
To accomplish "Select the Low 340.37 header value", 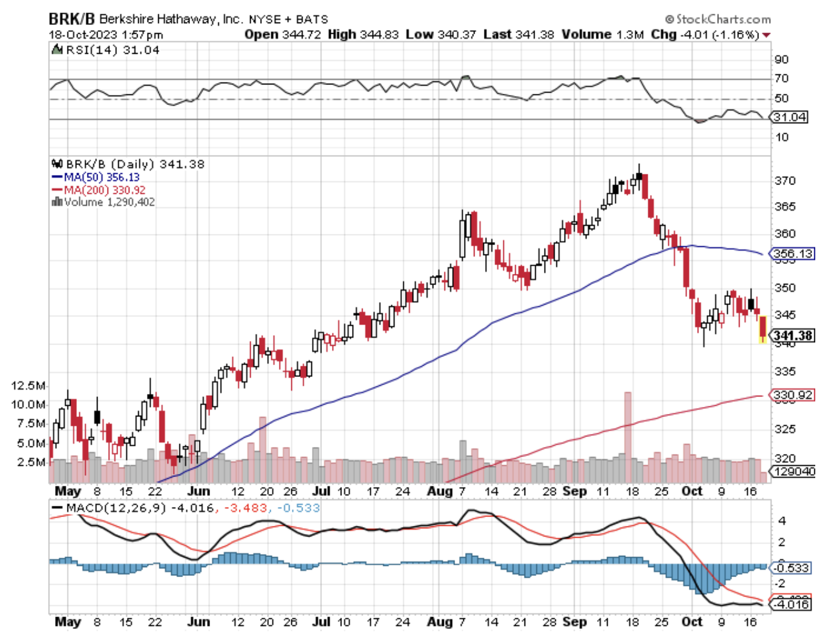I will (441, 34).
